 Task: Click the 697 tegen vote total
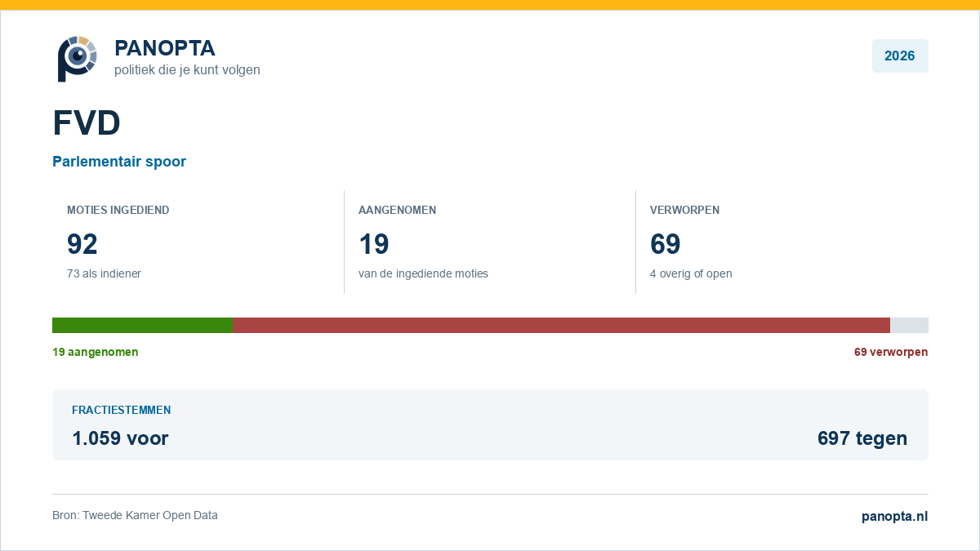[862, 438]
